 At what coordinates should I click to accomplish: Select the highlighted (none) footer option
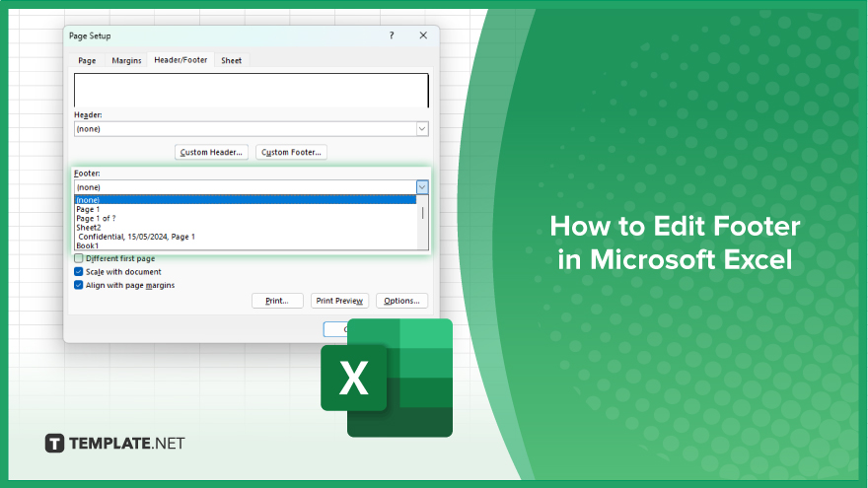click(x=246, y=200)
